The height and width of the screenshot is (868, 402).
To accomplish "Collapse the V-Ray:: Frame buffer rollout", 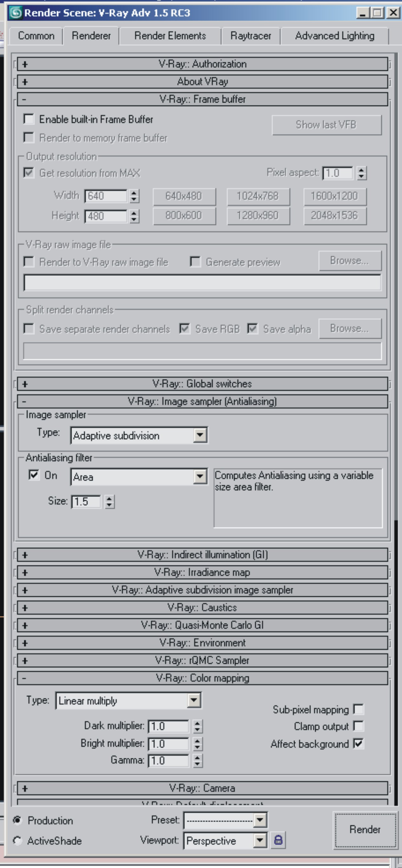I will [x=202, y=99].
